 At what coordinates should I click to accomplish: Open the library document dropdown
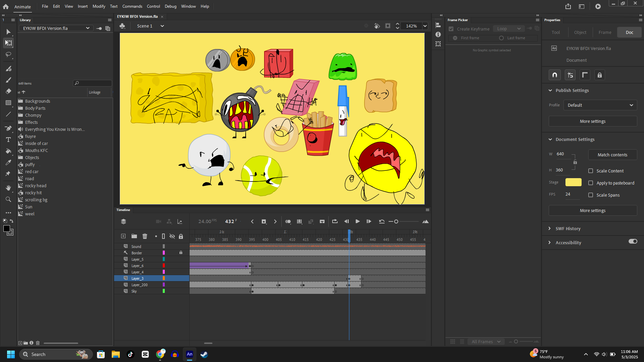[x=56, y=28]
